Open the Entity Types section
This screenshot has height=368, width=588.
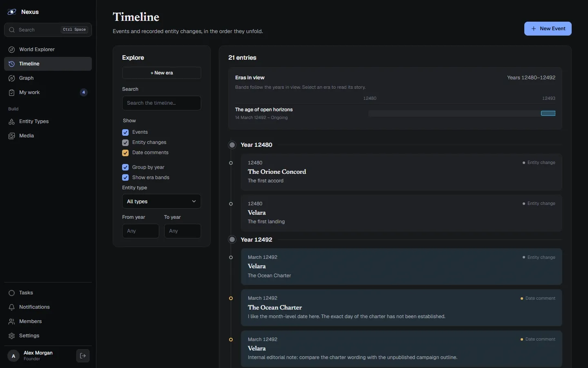pos(48,121)
